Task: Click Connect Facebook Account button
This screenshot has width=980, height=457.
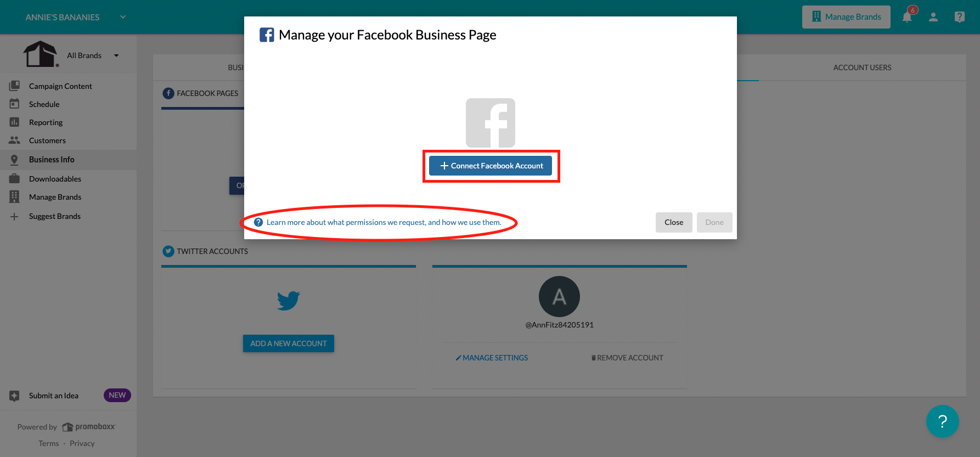Action: coord(491,166)
